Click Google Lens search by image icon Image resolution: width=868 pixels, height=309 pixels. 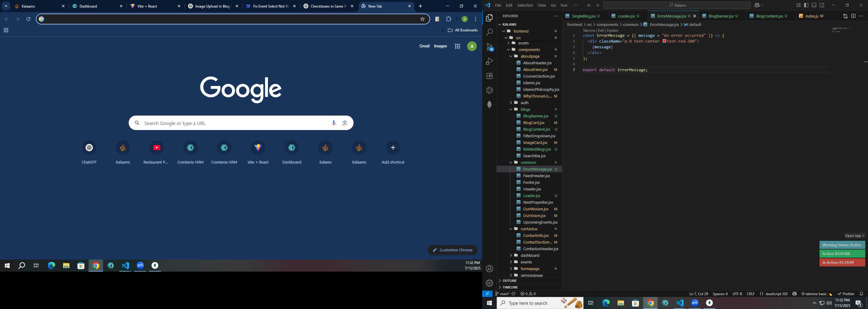(x=345, y=123)
